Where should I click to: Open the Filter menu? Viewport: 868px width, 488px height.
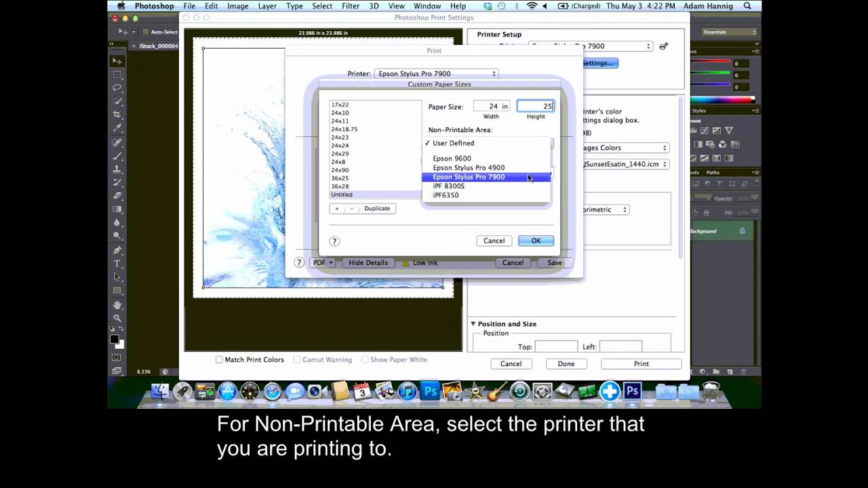[351, 6]
